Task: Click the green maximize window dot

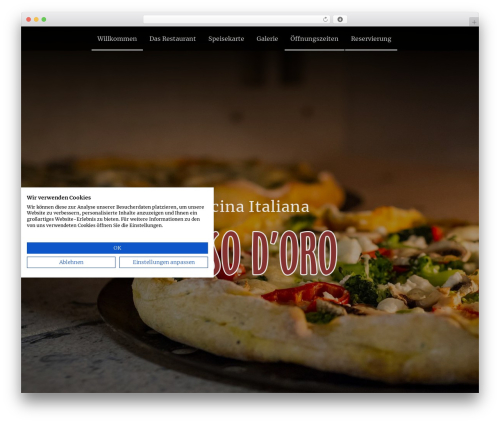Action: click(44, 20)
